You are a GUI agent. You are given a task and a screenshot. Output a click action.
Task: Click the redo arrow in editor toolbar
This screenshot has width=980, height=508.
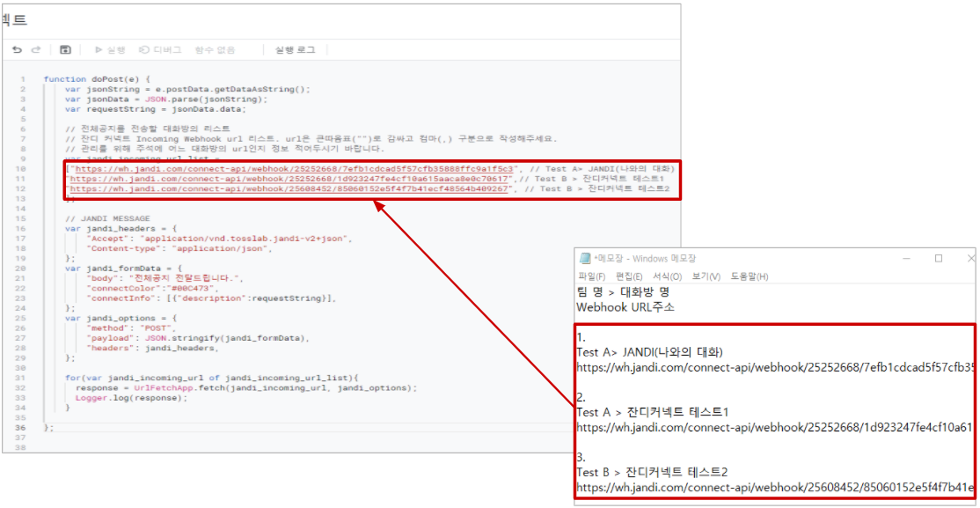click(x=36, y=50)
